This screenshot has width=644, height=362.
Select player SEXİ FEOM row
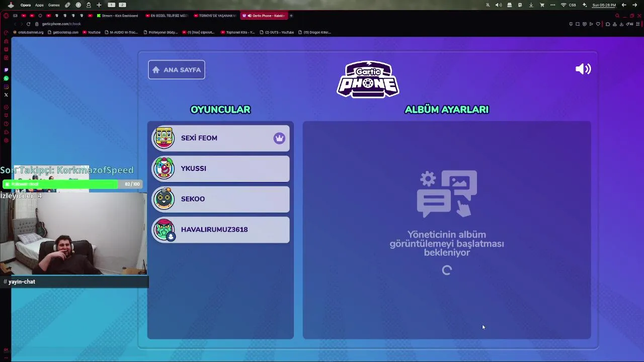pos(221,138)
